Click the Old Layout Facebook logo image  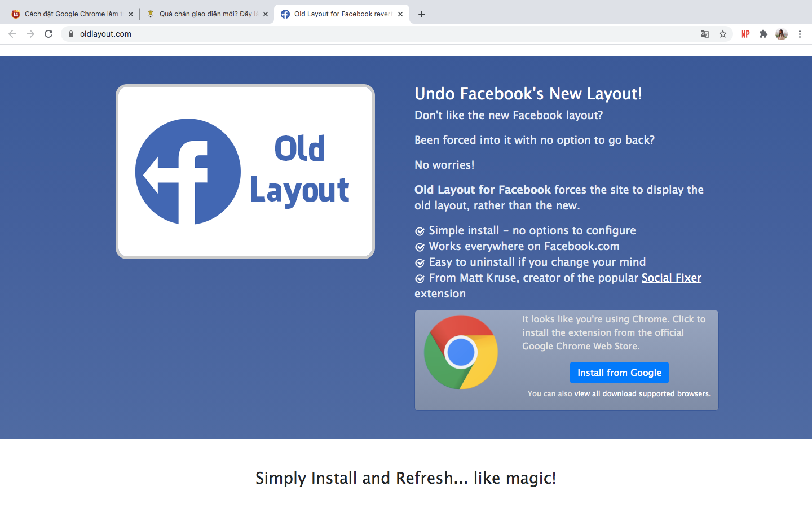(245, 172)
